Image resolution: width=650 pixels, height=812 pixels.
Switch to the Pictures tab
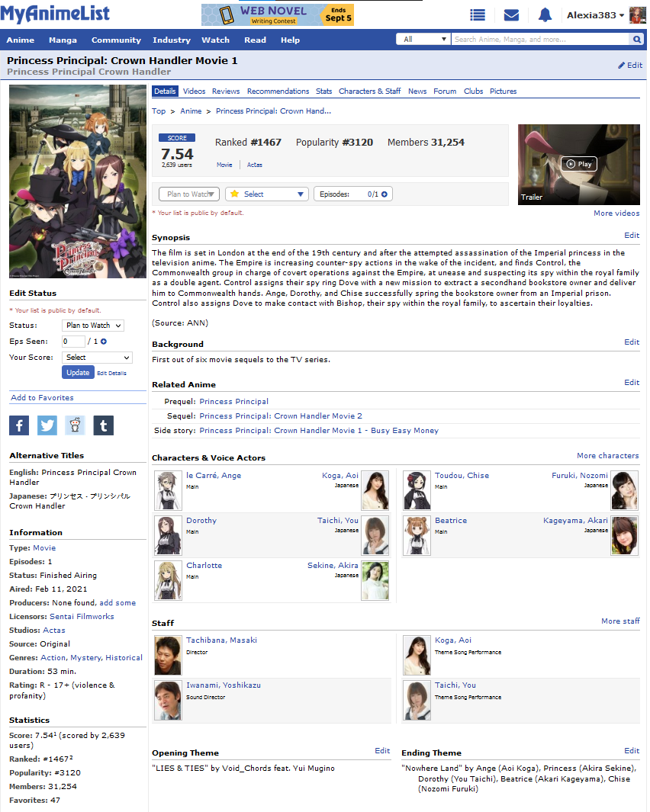tap(504, 91)
